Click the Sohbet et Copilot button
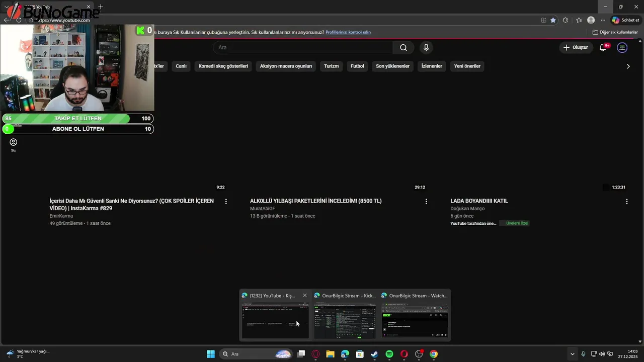Screen dimensions: 644x362 (x=625, y=20)
